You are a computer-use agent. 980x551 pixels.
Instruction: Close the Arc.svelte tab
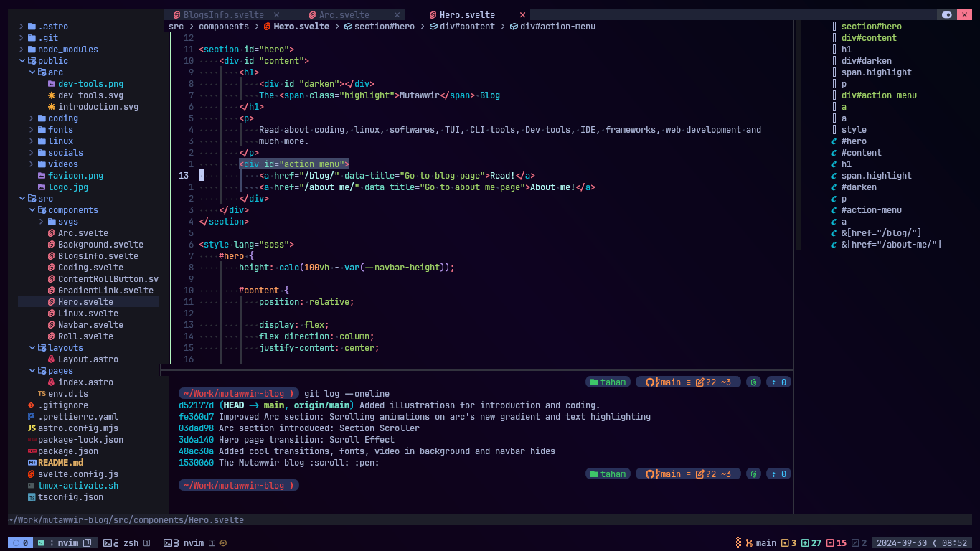click(x=397, y=14)
